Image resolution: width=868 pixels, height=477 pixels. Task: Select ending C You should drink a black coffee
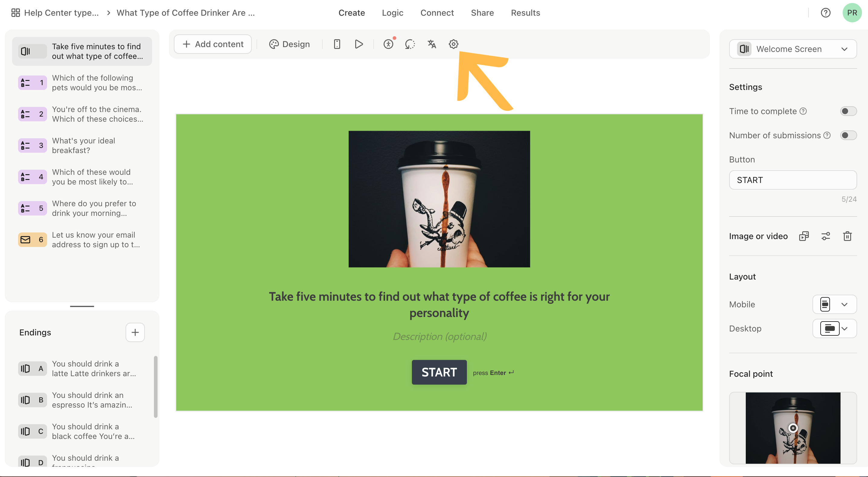[82, 431]
